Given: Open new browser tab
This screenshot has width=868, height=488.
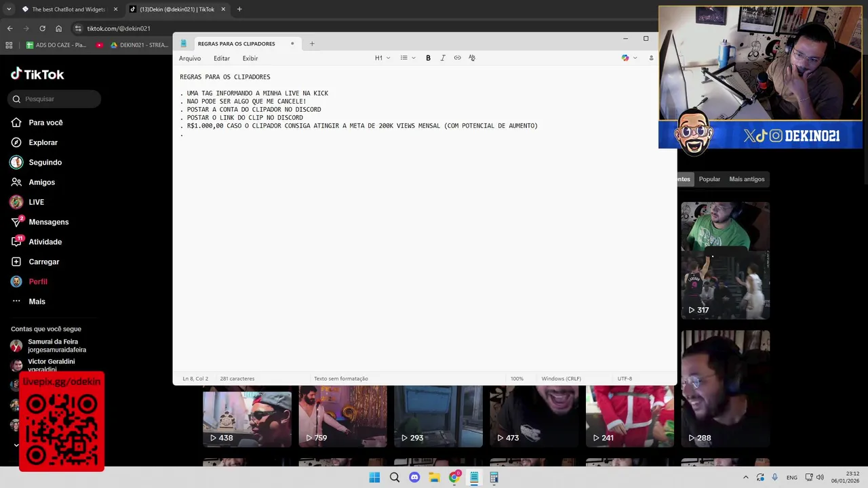Looking at the screenshot, I should (x=239, y=9).
